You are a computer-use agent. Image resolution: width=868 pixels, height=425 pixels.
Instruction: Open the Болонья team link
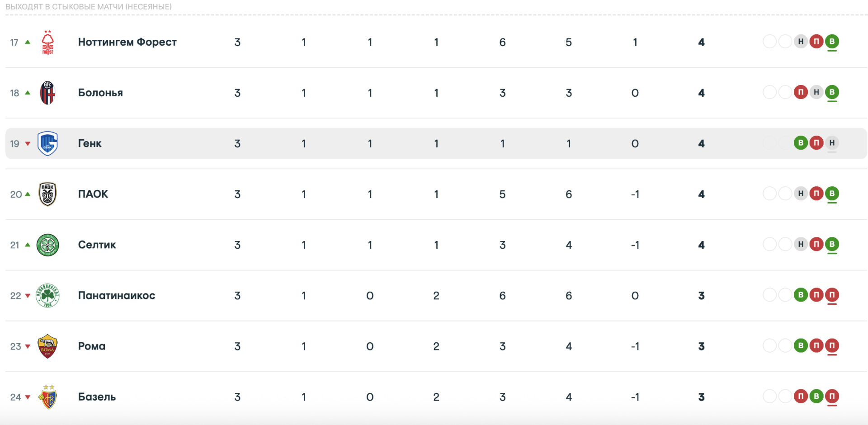(x=100, y=93)
